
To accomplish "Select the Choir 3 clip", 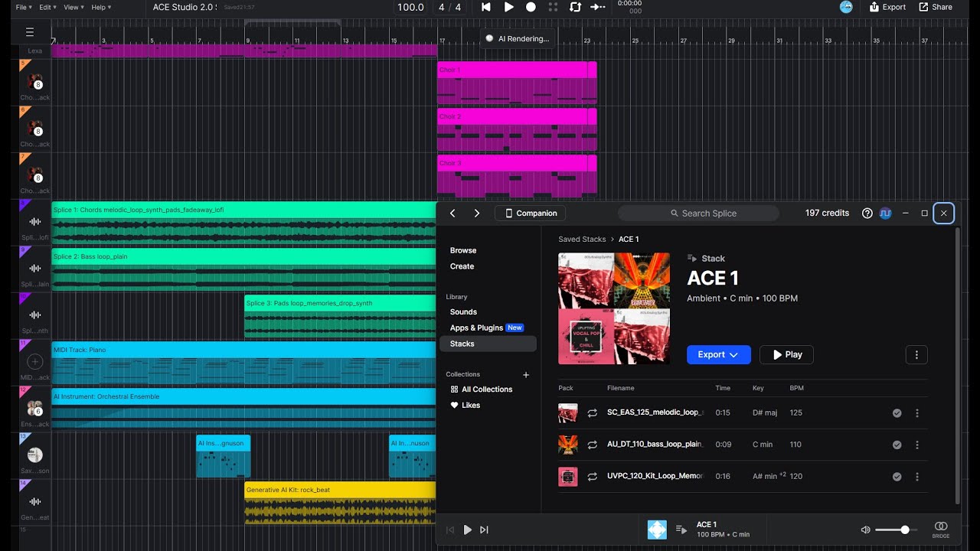I will [x=517, y=176].
